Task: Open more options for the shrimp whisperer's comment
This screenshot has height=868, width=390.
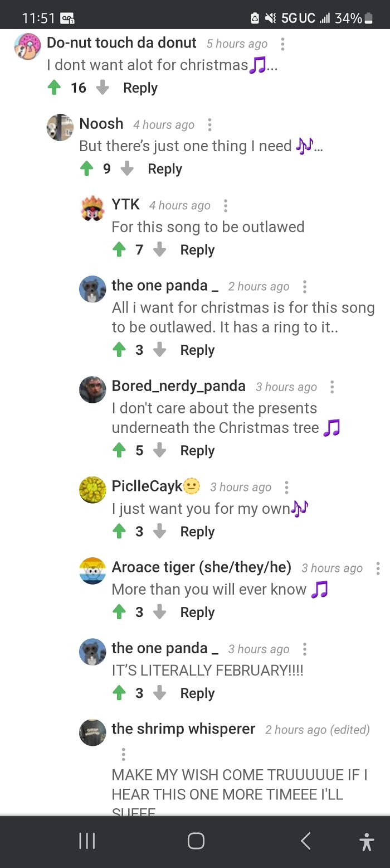Action: click(123, 755)
